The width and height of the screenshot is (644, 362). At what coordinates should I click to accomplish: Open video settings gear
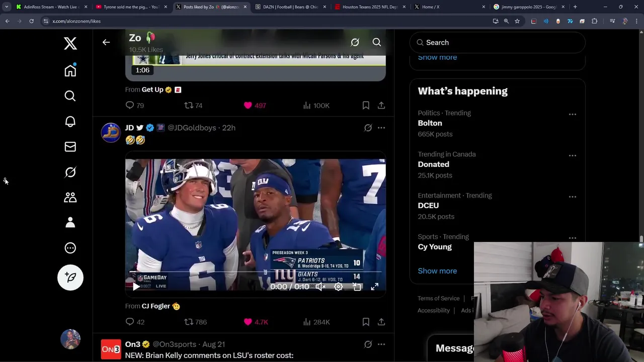pyautogui.click(x=339, y=287)
